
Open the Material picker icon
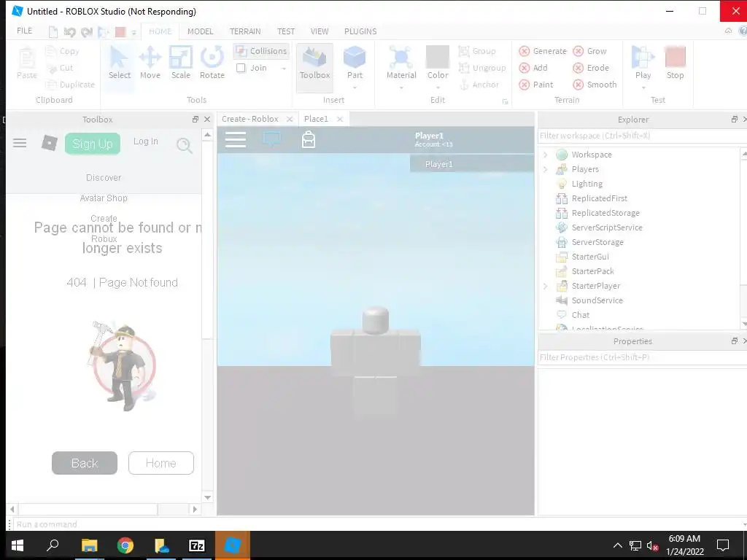(401, 58)
